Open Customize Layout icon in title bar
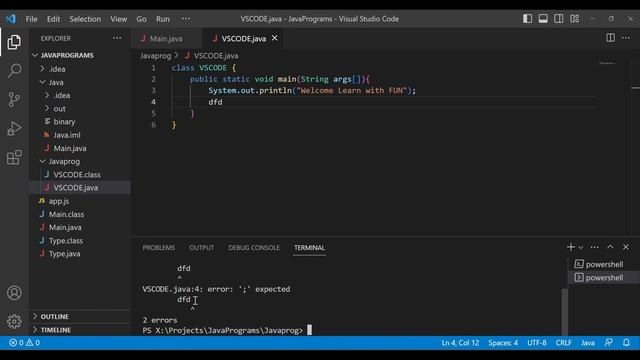Screen dimensions: 640x360 (x=574, y=19)
